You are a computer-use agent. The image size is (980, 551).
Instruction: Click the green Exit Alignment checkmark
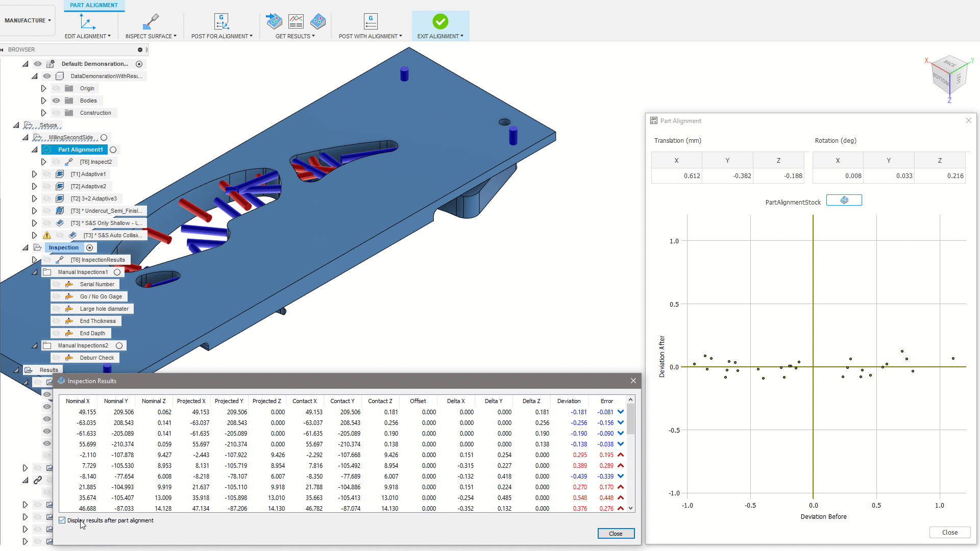tap(440, 22)
